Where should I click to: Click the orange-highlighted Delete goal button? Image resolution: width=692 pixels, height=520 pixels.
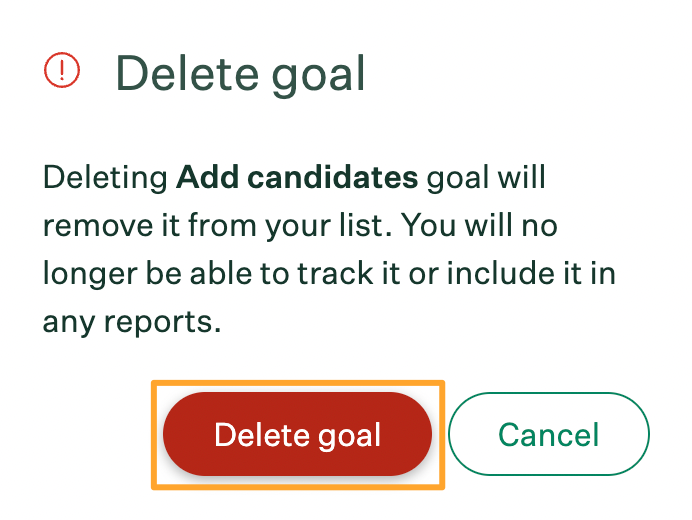click(x=297, y=435)
